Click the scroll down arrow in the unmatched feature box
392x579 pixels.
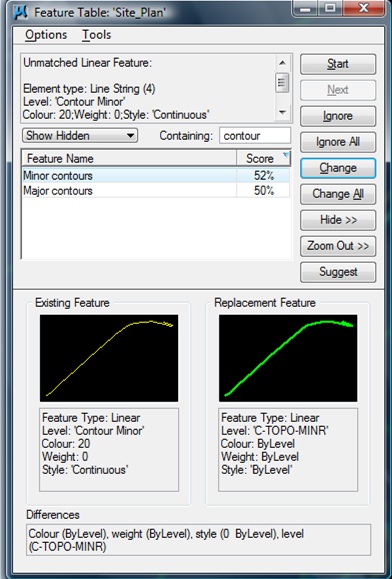click(x=282, y=112)
